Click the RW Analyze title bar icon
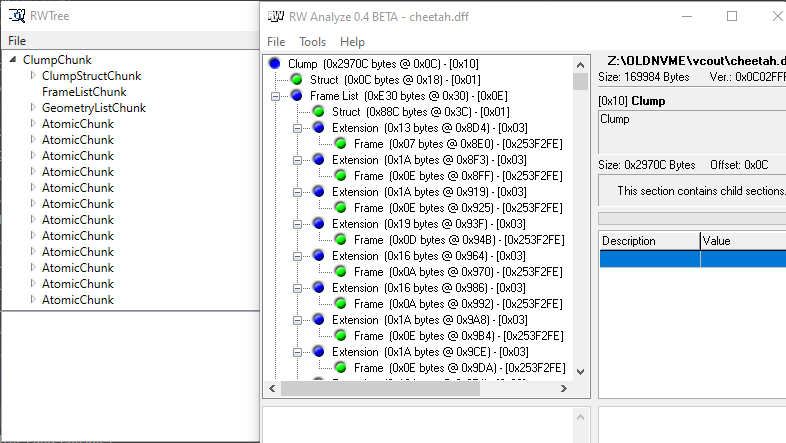This screenshot has height=443, width=786. pyautogui.click(x=275, y=16)
